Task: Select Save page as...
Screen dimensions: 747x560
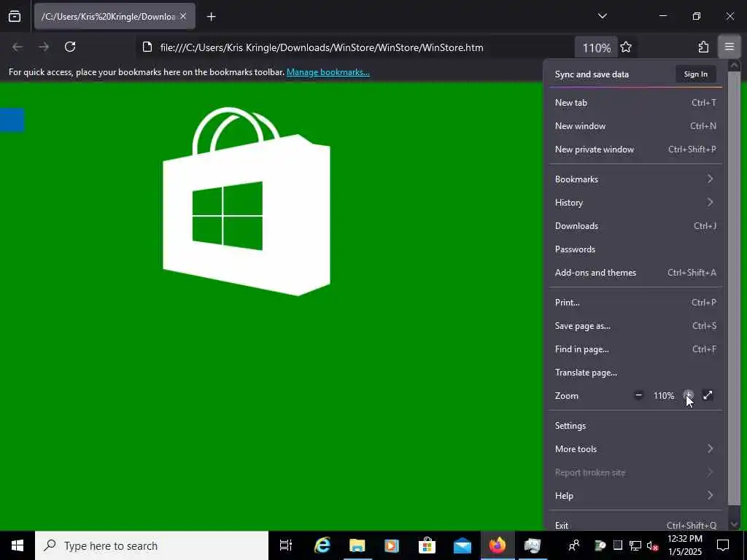Action: [x=635, y=326]
